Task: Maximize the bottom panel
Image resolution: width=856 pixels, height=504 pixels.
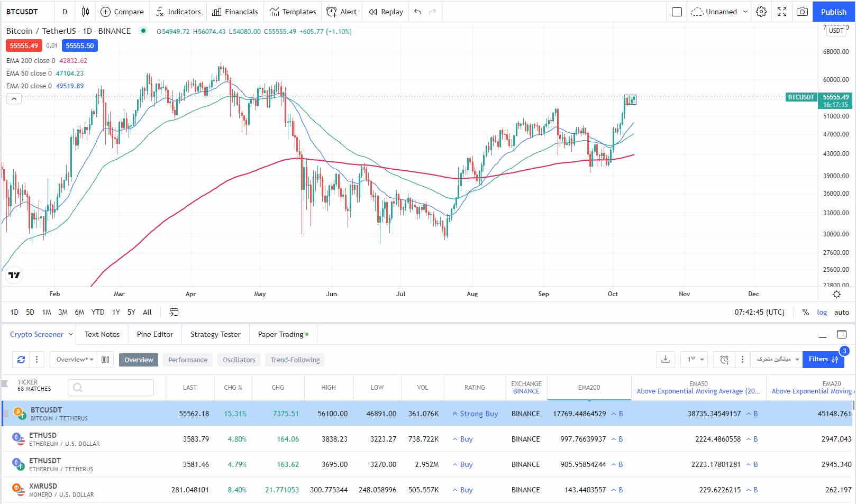Action: 842,334
